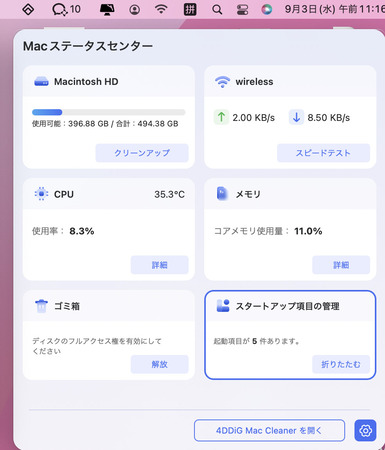Click the wireless Wi-Fi card icon
The image size is (385, 450).
(x=222, y=82)
